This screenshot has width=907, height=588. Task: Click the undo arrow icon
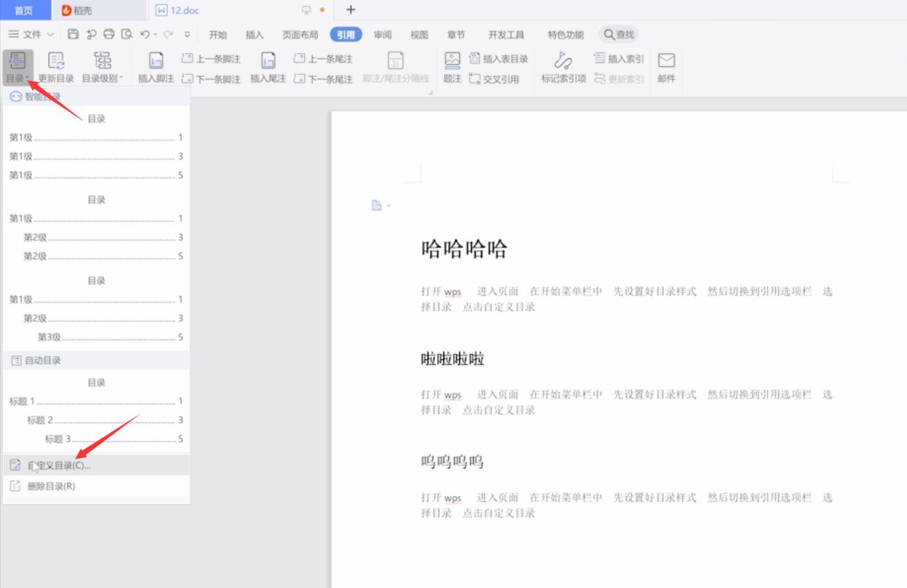click(145, 34)
